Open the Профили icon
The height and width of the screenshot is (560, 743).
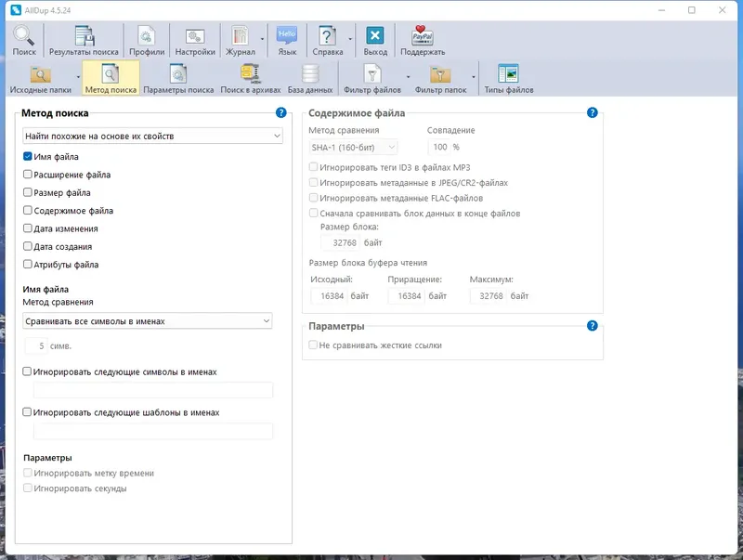pos(147,40)
